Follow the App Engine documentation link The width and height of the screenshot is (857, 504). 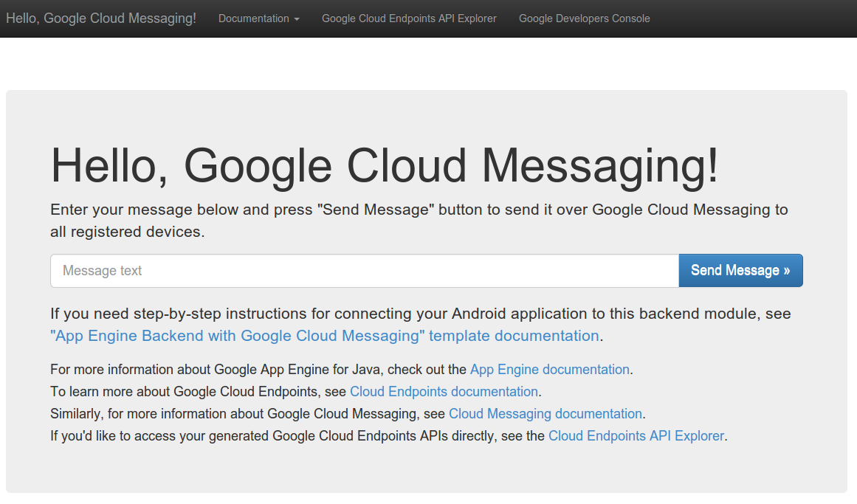click(x=550, y=370)
